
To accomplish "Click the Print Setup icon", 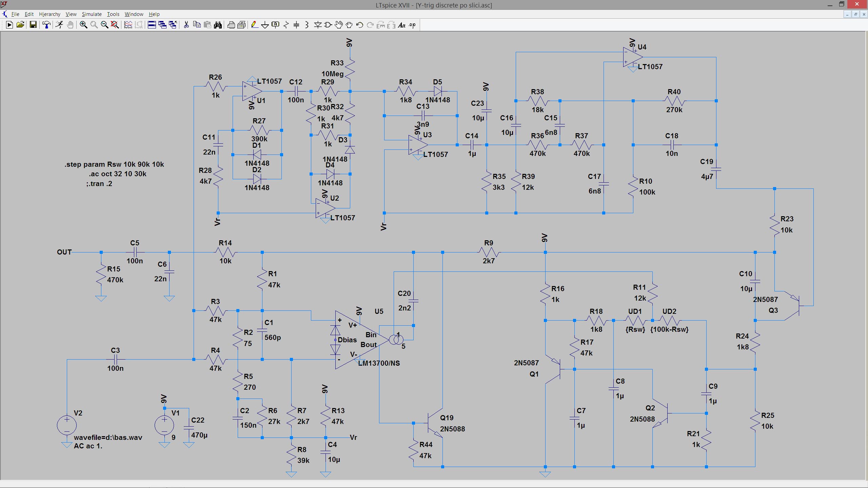I will click(x=242, y=25).
